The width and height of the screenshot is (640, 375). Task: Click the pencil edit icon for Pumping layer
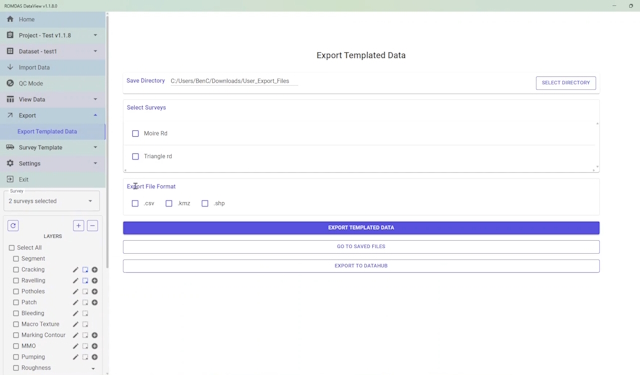tap(76, 357)
